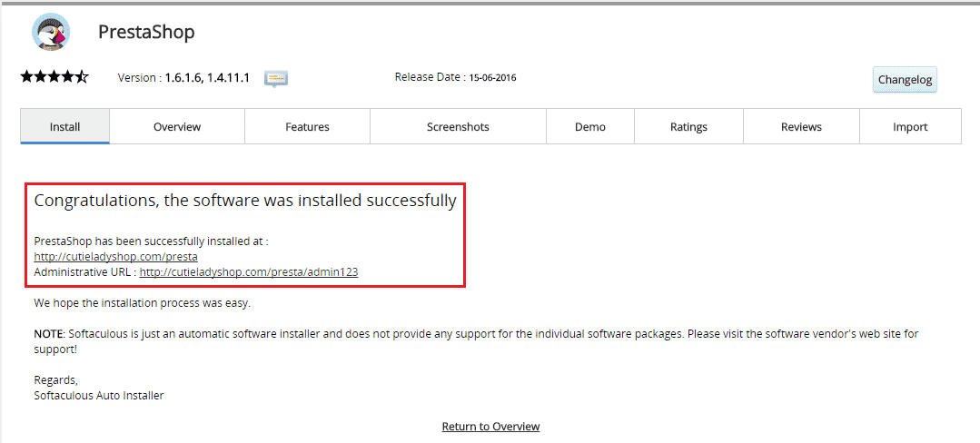Show the Reviews tab
Image resolution: width=980 pixels, height=443 pixels.
pos(801,127)
